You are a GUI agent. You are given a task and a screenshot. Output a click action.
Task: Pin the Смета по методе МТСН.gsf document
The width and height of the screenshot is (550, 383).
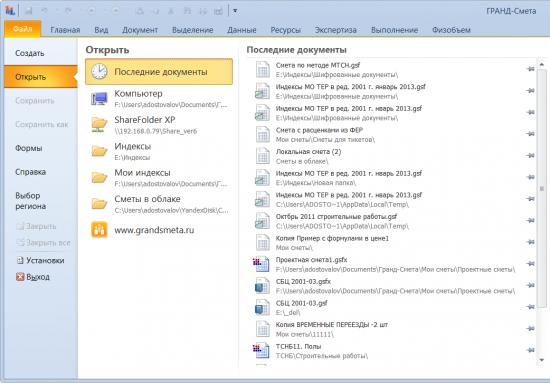pyautogui.click(x=530, y=69)
